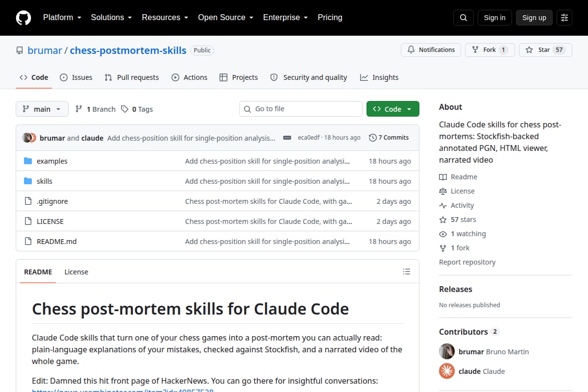Image resolution: width=588 pixels, height=392 pixels.
Task: Click brumar's avatar in Contributors
Action: click(447, 351)
